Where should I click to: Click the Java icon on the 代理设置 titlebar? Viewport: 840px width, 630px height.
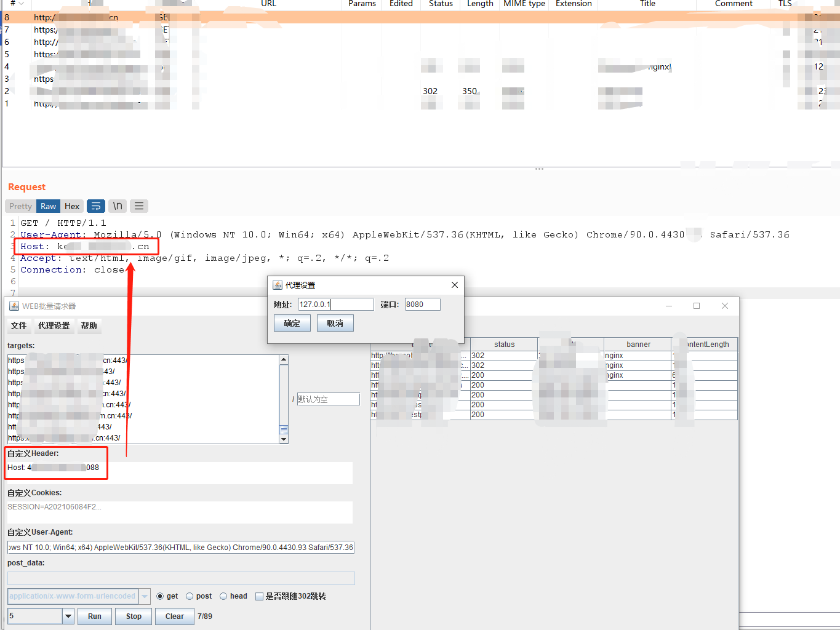[x=276, y=284]
